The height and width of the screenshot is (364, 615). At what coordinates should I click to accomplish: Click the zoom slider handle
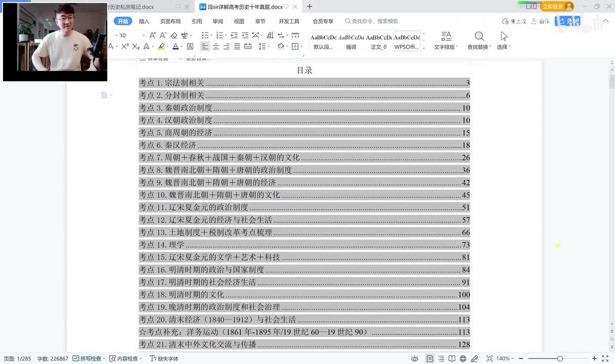pyautogui.click(x=560, y=358)
